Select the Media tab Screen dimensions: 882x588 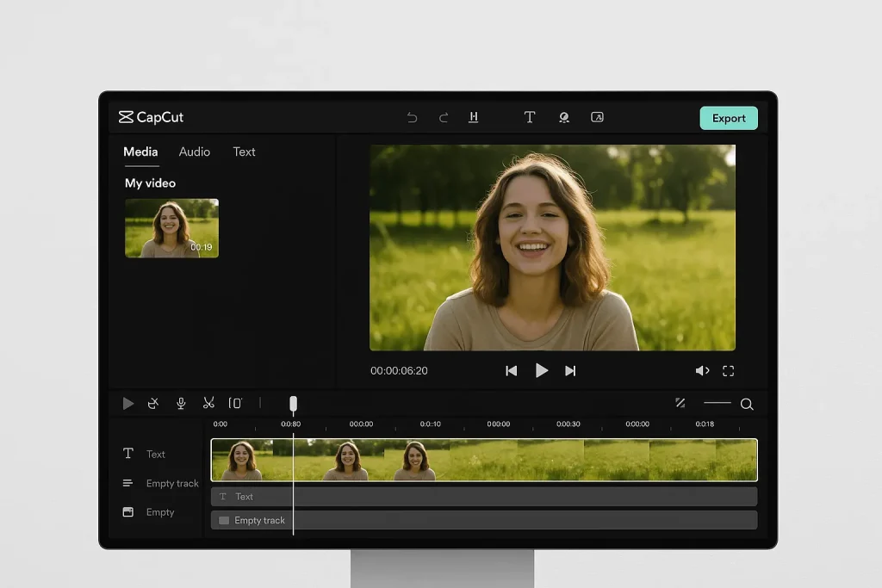click(x=140, y=152)
